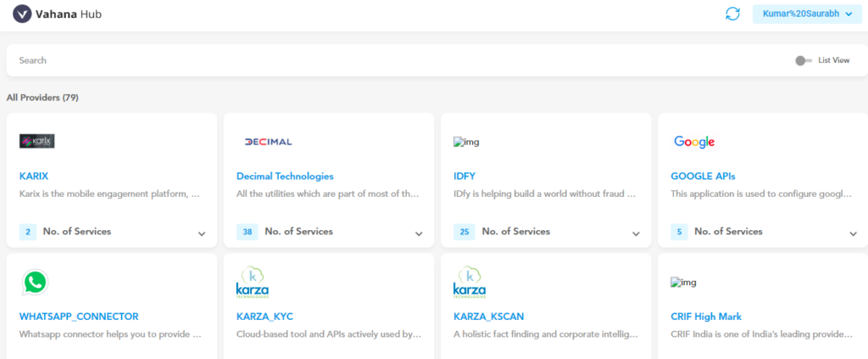Click the WhatsApp logo icon
The height and width of the screenshot is (359, 868).
[35, 282]
